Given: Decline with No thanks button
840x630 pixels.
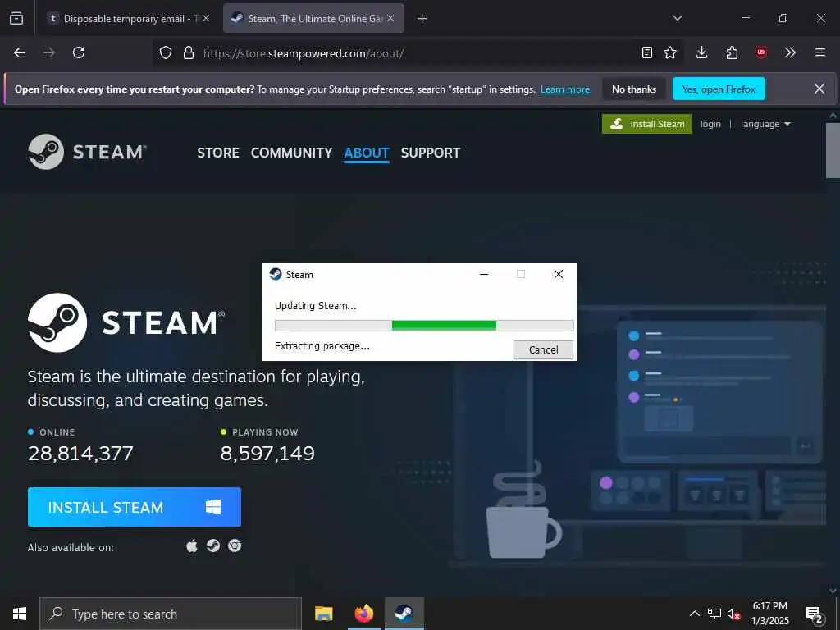Looking at the screenshot, I should pyautogui.click(x=634, y=89).
